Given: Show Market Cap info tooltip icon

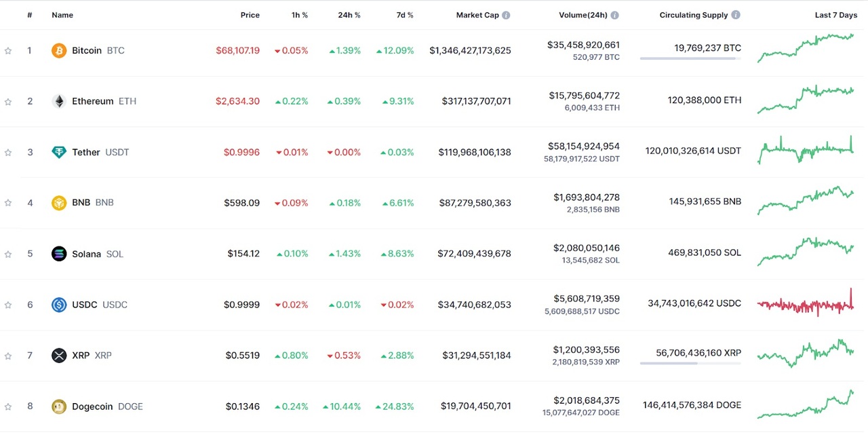Looking at the screenshot, I should pos(506,15).
